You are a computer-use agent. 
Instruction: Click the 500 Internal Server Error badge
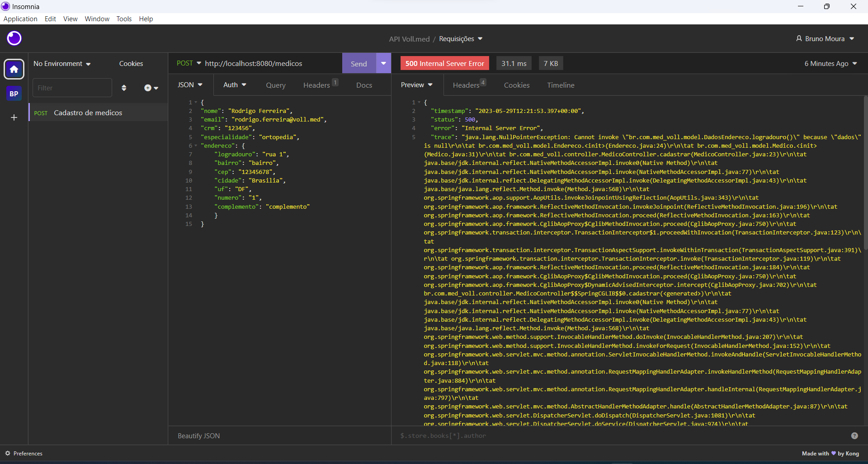445,64
